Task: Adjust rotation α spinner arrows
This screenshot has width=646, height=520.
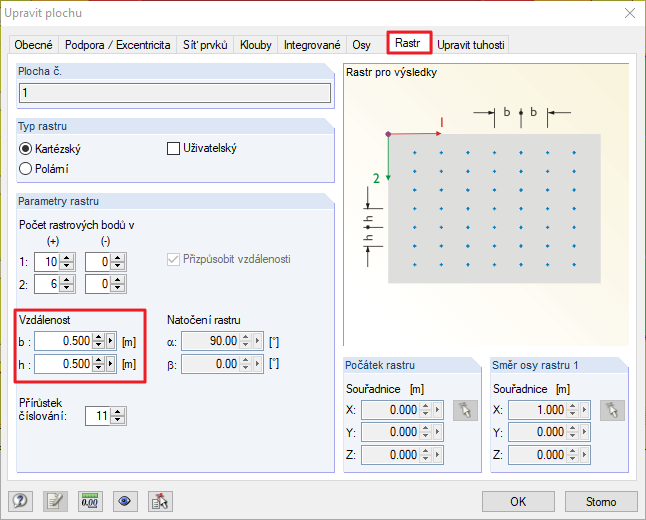Action: click(246, 341)
